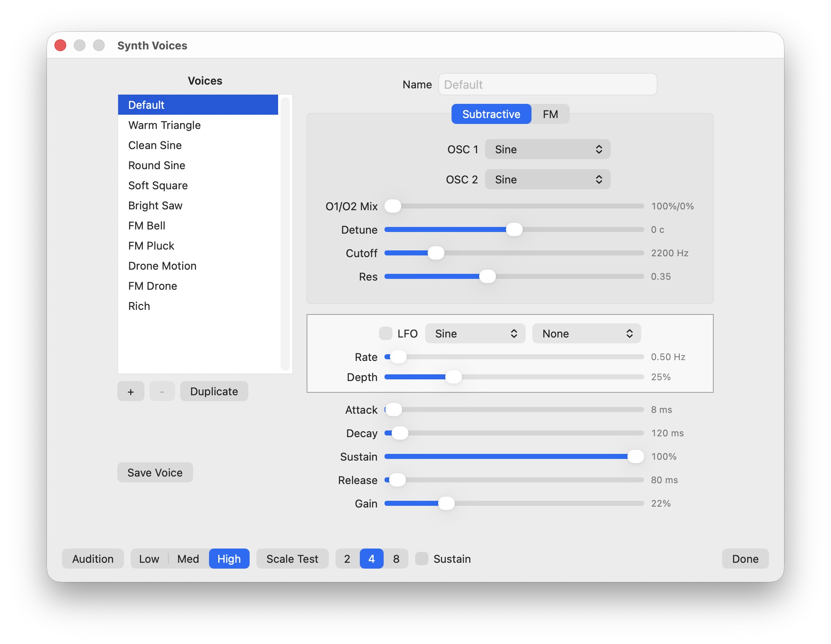
Task: Switch to Subtractive synthesis tab
Action: 491,114
